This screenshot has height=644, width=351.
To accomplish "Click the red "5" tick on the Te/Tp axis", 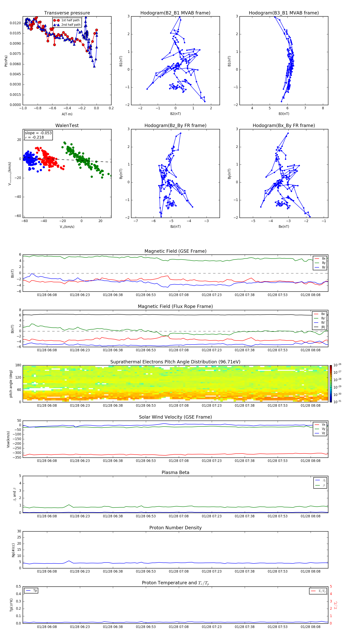I will tap(331, 586).
